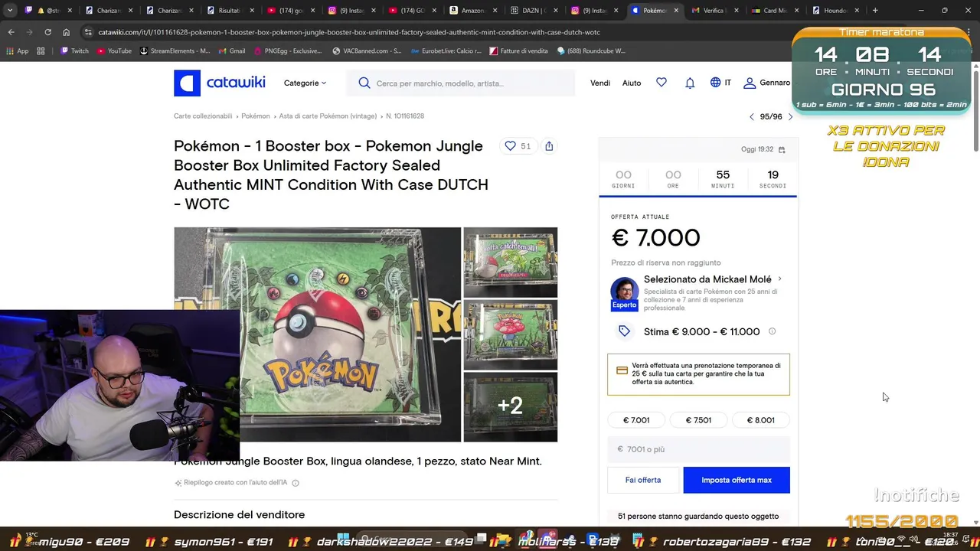Screen dimensions: 980x551
Task: Open Gennaro account menu
Action: pyautogui.click(x=767, y=83)
